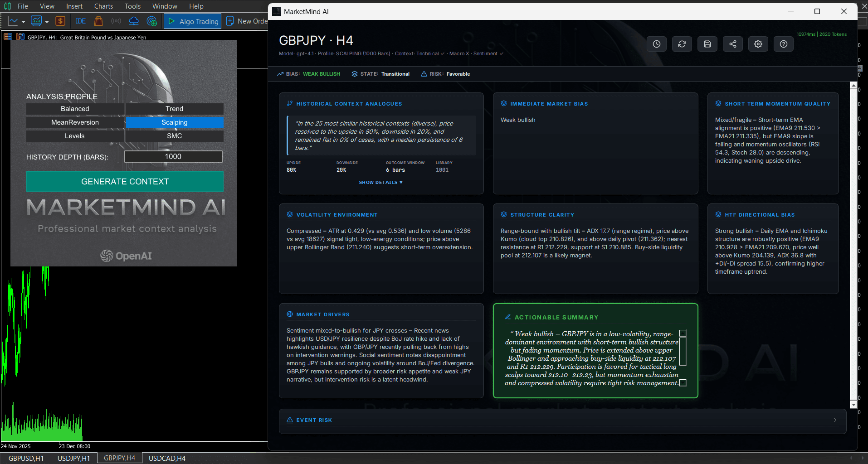
Task: Open the indicators dropdown arrow
Action: tap(47, 22)
